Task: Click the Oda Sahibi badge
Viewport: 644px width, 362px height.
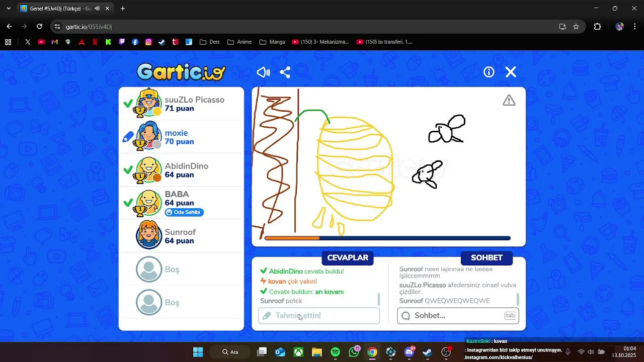Action: tap(184, 212)
